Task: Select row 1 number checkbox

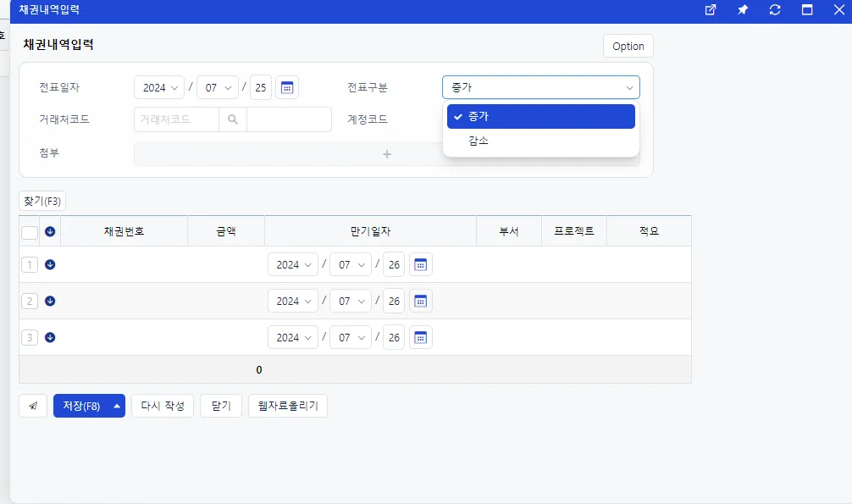Action: pos(30,265)
